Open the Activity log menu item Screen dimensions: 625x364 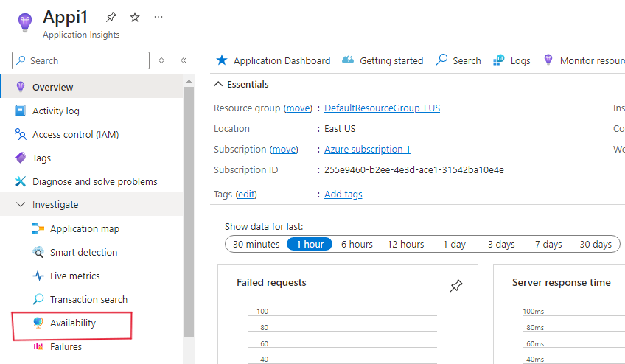point(55,111)
